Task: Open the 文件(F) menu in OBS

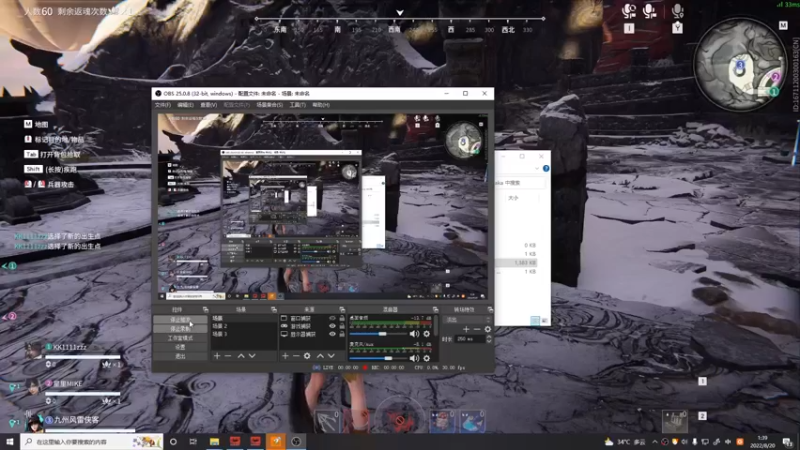Action: [163, 105]
